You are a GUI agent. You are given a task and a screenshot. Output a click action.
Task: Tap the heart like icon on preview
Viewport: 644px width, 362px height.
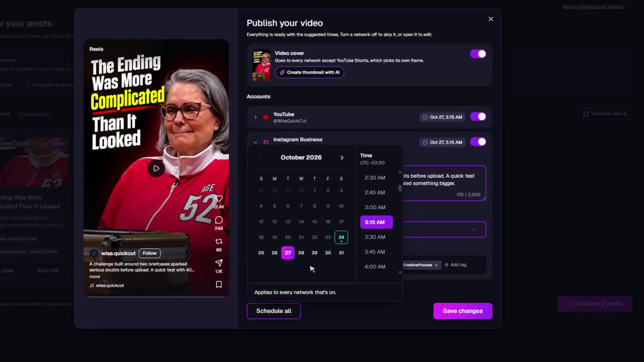(219, 199)
